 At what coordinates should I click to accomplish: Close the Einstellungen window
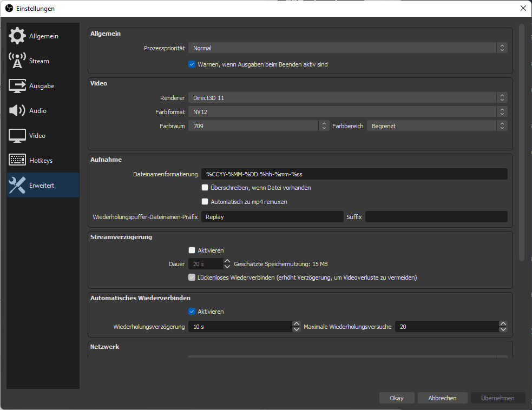(523, 8)
